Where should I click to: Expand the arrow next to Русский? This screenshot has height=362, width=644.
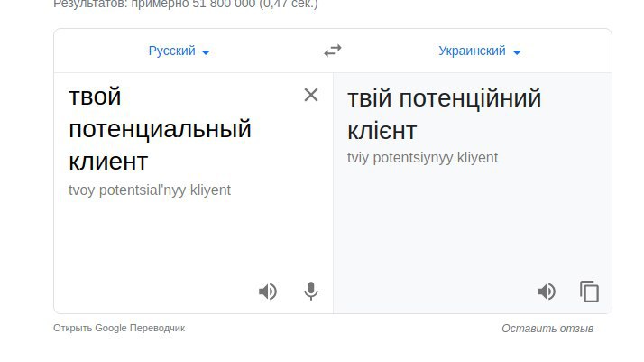click(x=206, y=52)
